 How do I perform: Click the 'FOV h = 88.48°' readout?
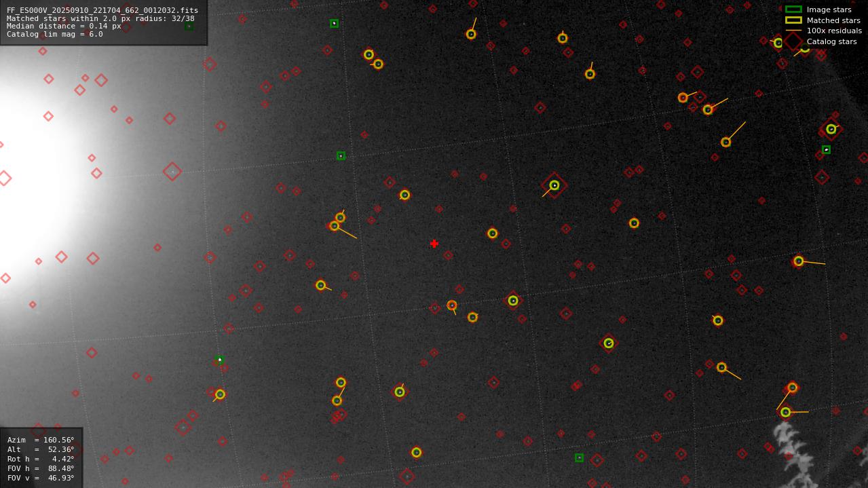pyautogui.click(x=41, y=468)
